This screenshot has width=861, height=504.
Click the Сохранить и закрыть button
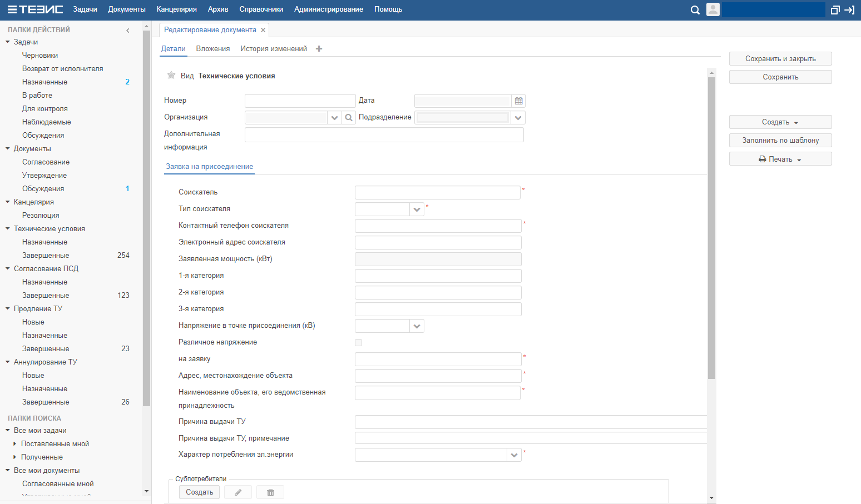click(780, 59)
